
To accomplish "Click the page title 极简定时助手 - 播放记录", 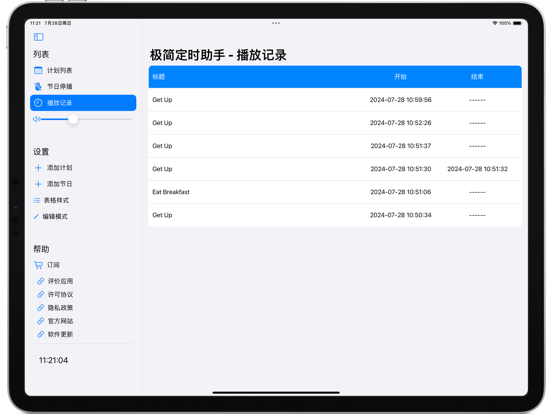I will tap(218, 55).
